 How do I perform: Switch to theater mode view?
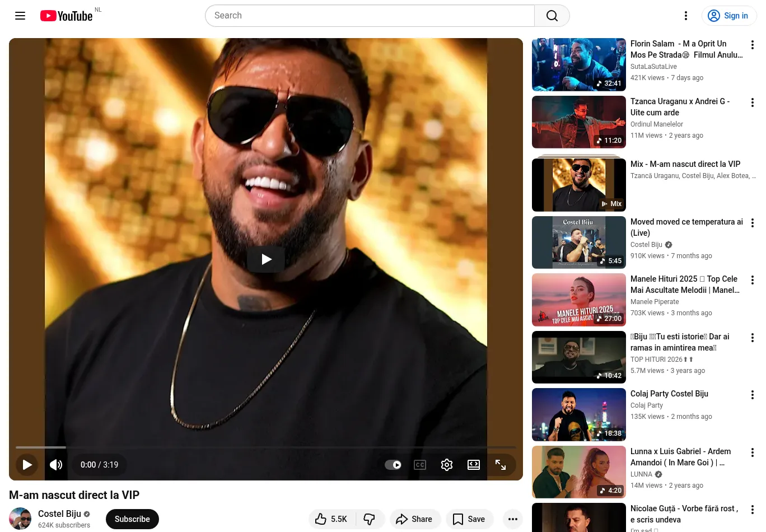point(474,465)
